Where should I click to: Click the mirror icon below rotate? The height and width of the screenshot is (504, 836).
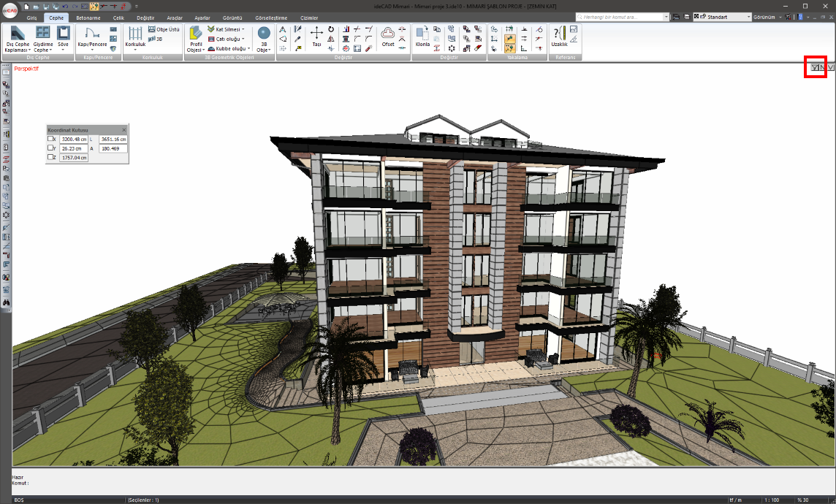point(331,39)
